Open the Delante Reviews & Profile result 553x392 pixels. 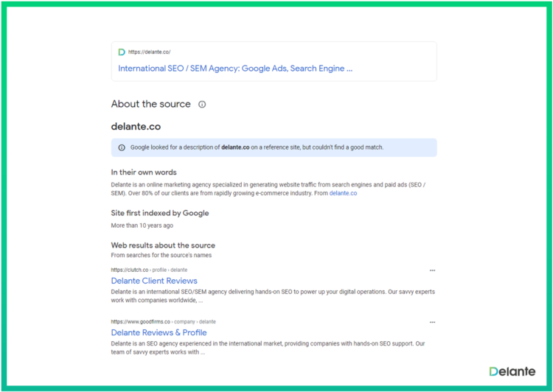click(x=159, y=332)
